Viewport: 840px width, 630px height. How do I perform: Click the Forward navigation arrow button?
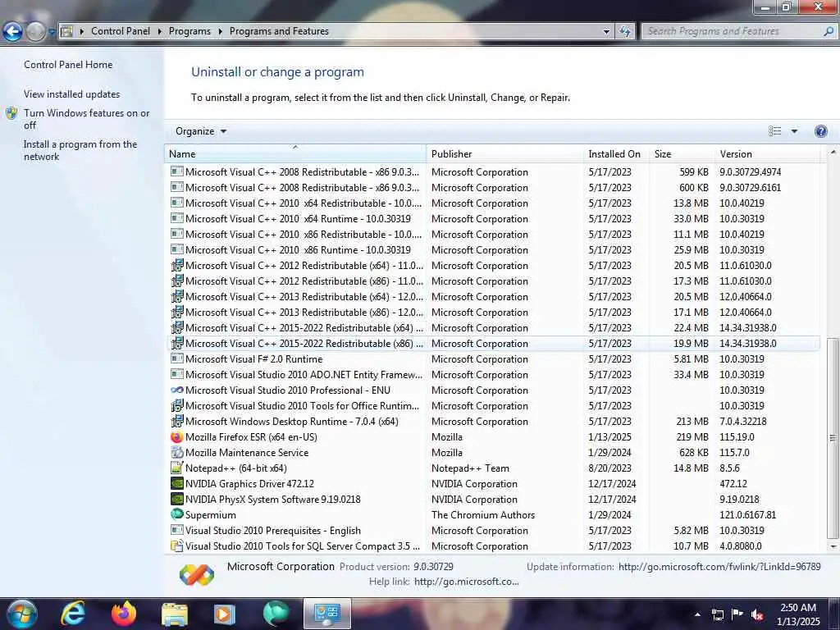point(35,32)
